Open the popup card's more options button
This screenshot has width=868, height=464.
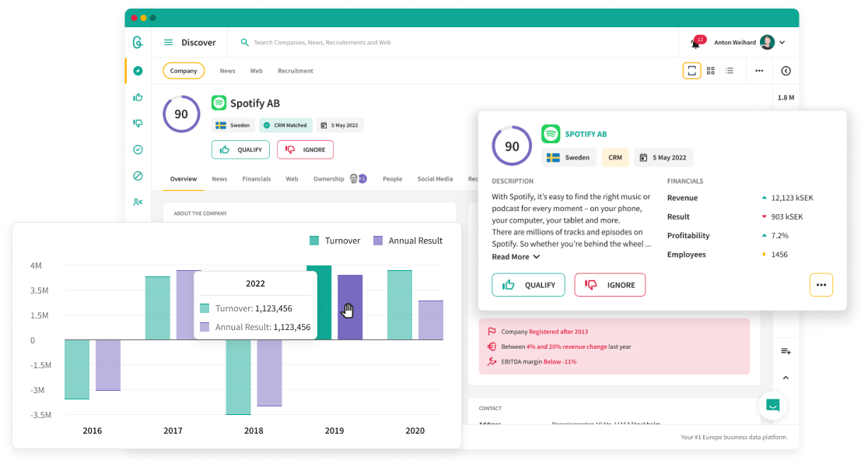pyautogui.click(x=821, y=285)
